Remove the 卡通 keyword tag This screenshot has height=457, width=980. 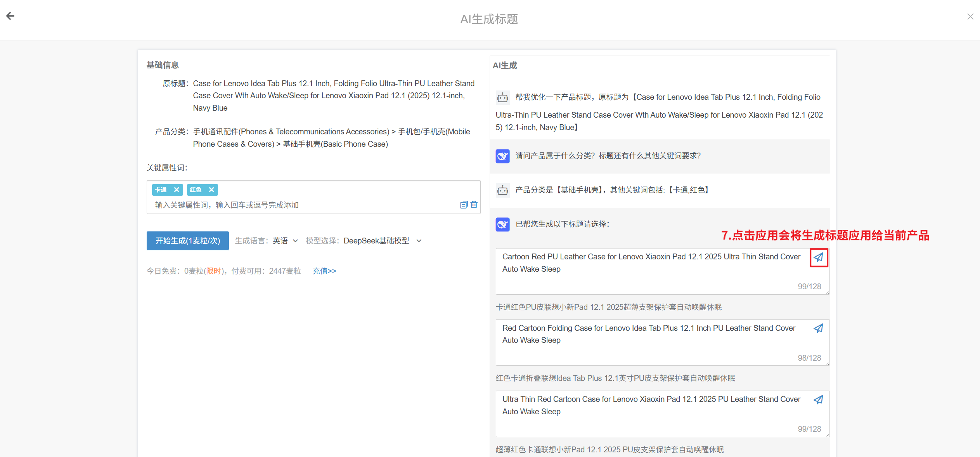(x=177, y=190)
